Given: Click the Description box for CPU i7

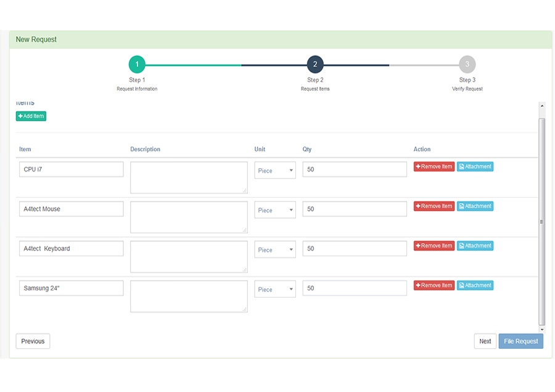Looking at the screenshot, I should [x=189, y=178].
